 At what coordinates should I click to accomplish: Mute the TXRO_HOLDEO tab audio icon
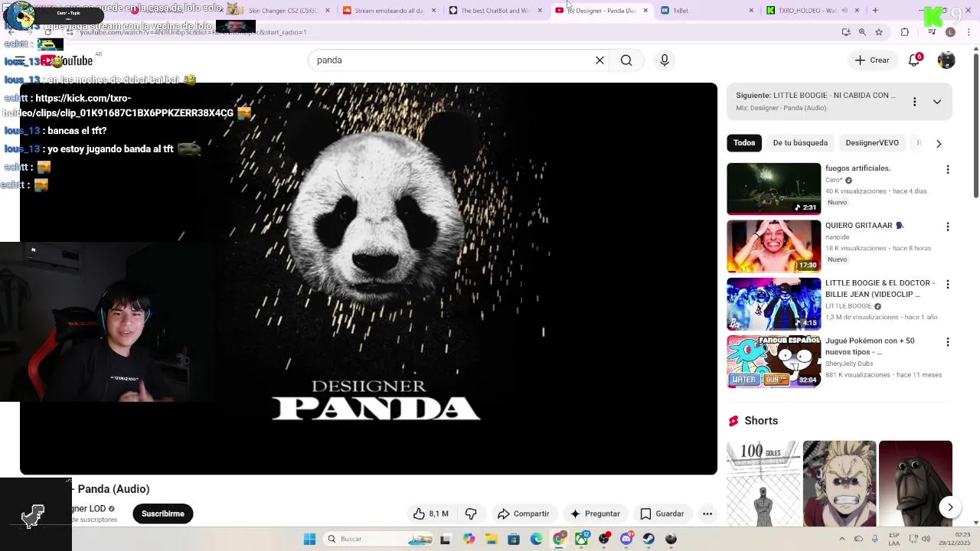pyautogui.click(x=845, y=11)
